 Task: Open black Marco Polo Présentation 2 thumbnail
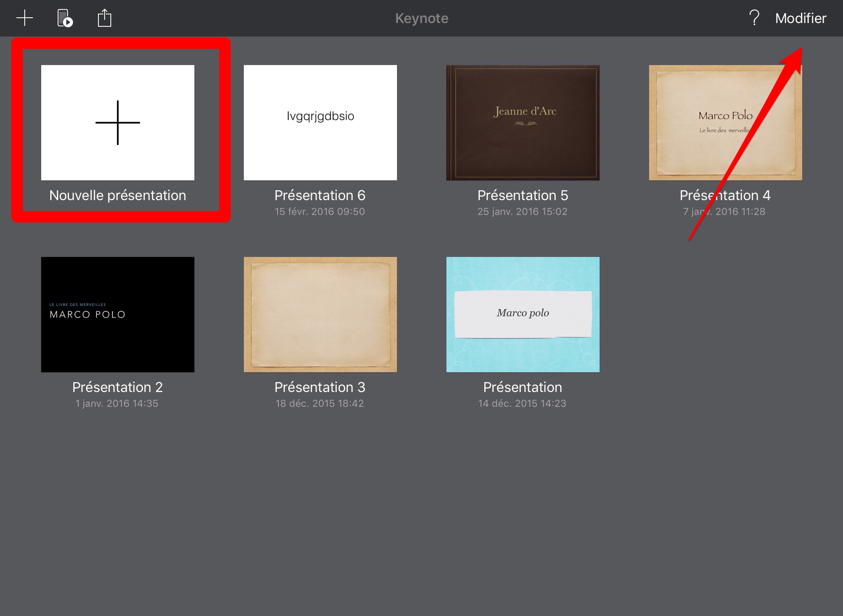[x=118, y=315]
